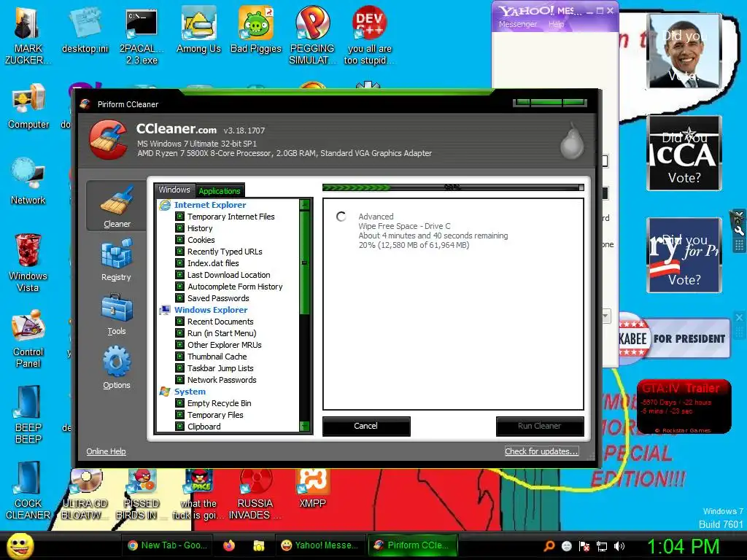Collapse the Windows Explorer group
This screenshot has width=747, height=560.
[x=211, y=309]
